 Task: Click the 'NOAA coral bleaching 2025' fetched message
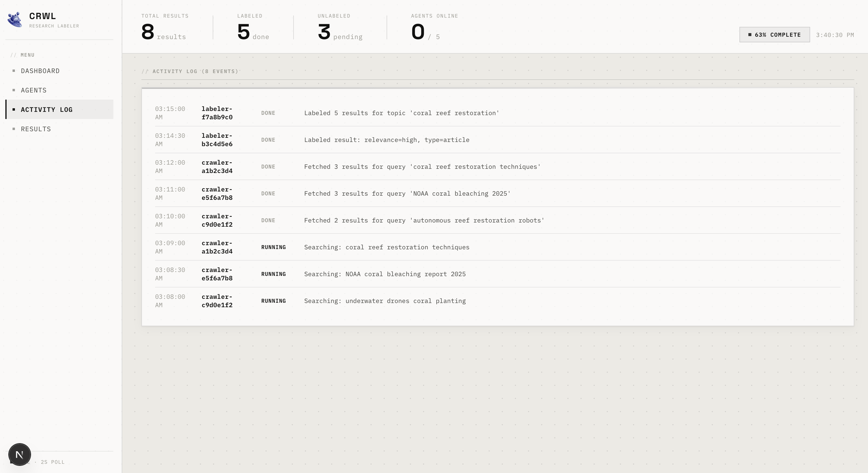tap(407, 194)
